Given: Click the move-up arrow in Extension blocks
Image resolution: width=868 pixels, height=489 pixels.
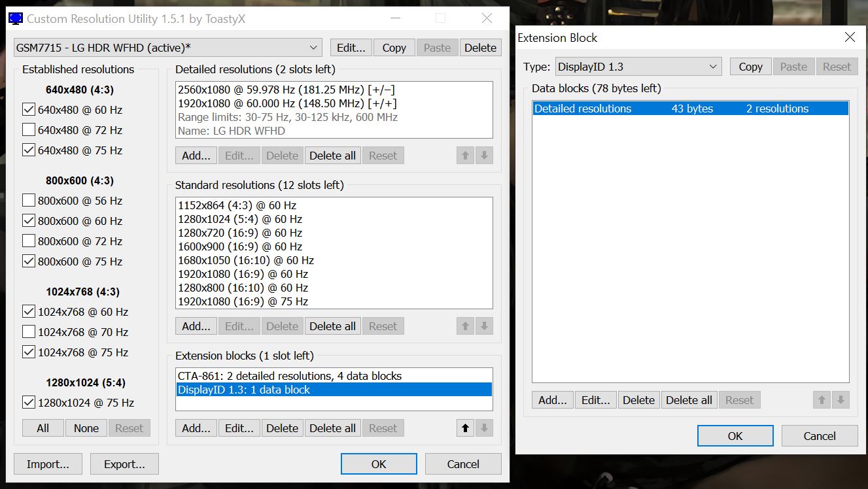Looking at the screenshot, I should [465, 428].
